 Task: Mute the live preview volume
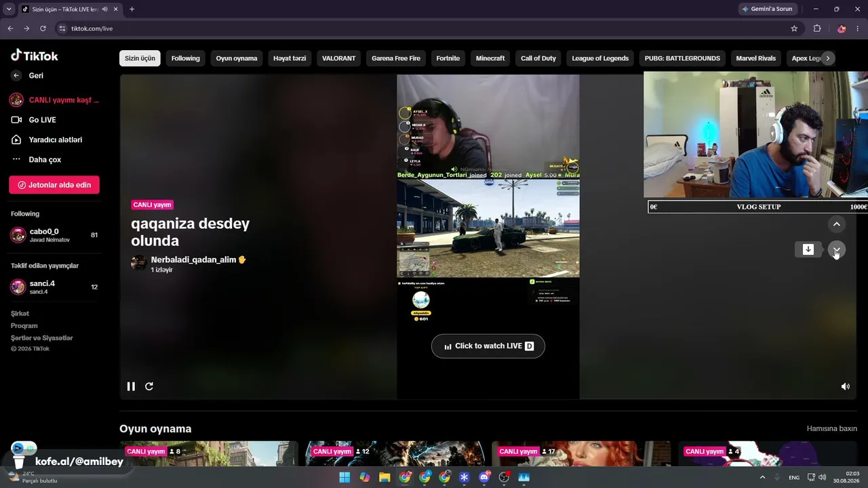coord(846,386)
